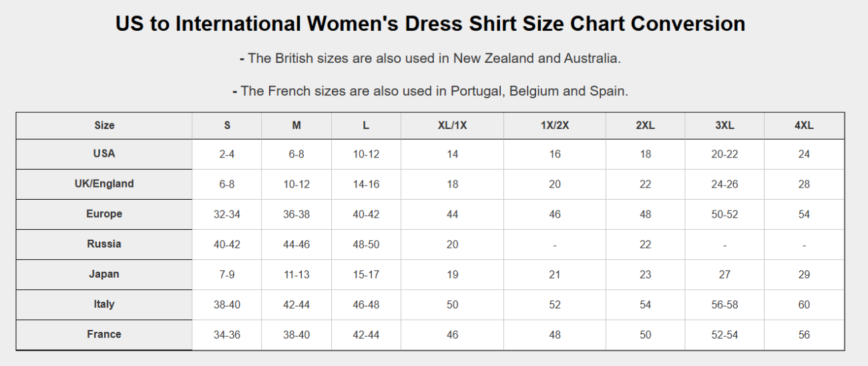Screen dimensions: 868x366
Task: Click the USA size S cell "2-4"
Action: [x=227, y=154]
